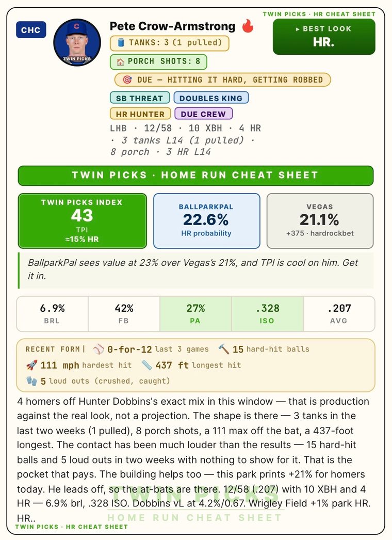Click the rocket icon by 111 mph
Viewport: 392px width, 540px height.
[31, 365]
